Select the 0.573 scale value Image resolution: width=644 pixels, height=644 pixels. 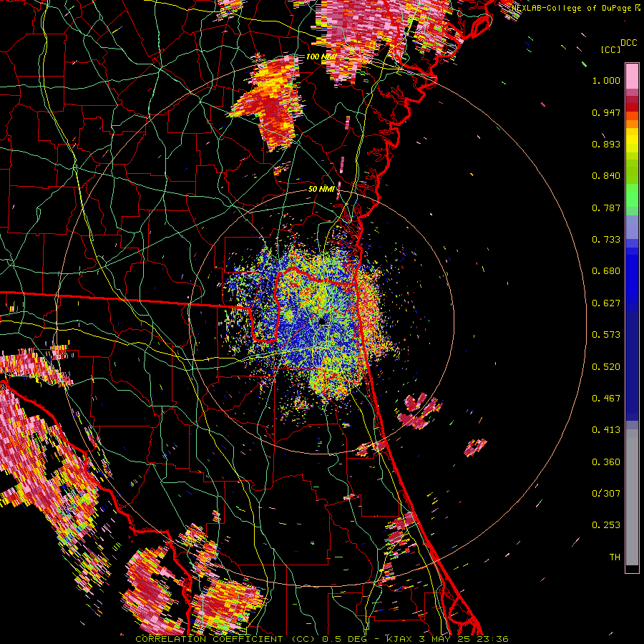[606, 335]
